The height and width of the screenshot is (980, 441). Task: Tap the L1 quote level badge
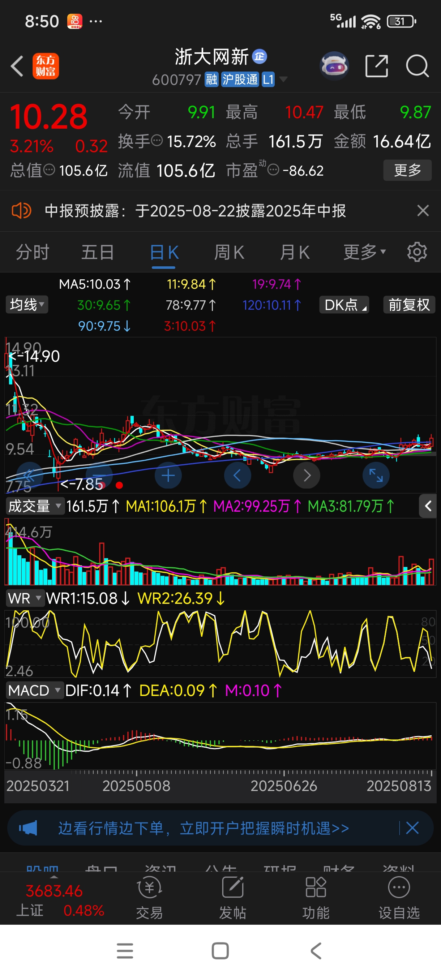point(268,79)
